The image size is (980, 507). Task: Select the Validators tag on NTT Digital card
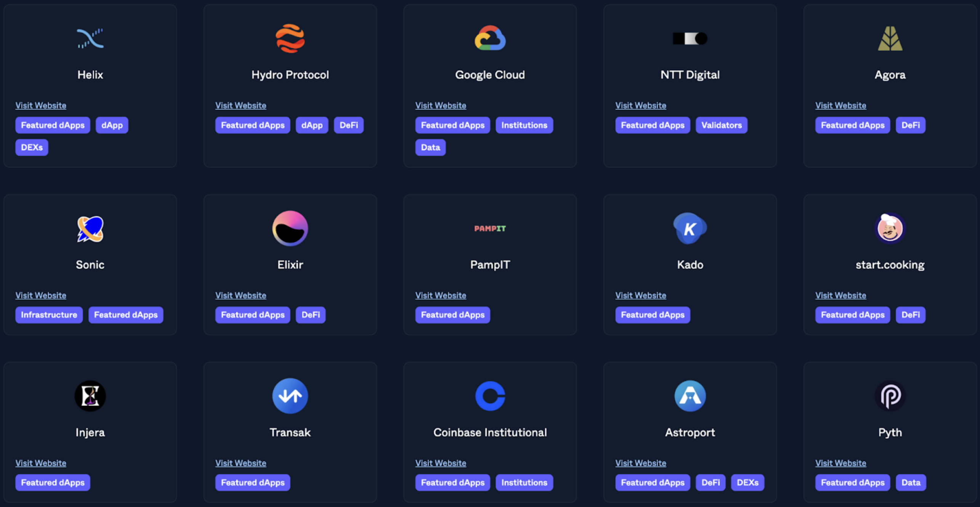[x=722, y=125]
